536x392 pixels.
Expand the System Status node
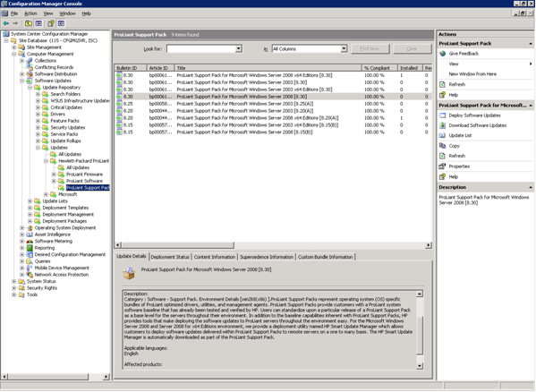click(14, 282)
